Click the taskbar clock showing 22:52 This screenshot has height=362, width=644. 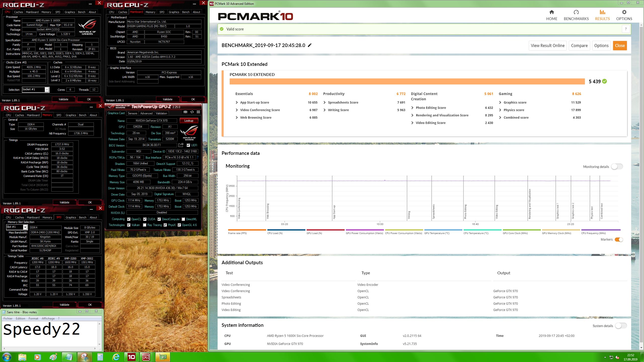click(x=630, y=357)
